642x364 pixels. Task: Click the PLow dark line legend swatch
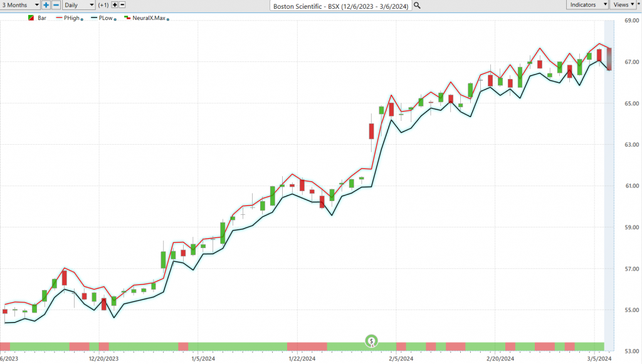pyautogui.click(x=94, y=18)
